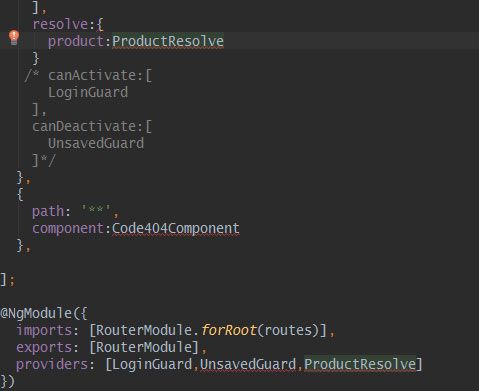This screenshot has height=391, width=479.
Task: Click UnsavedGuard in the providers array
Action: 248,364
